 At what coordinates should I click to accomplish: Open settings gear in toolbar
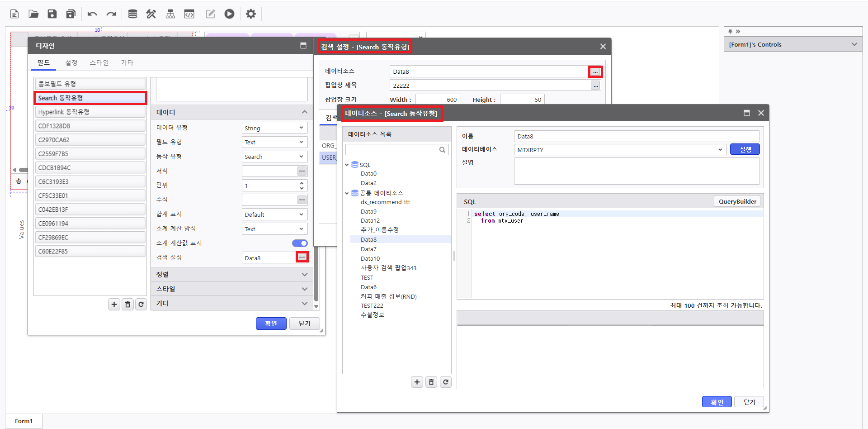click(x=251, y=14)
